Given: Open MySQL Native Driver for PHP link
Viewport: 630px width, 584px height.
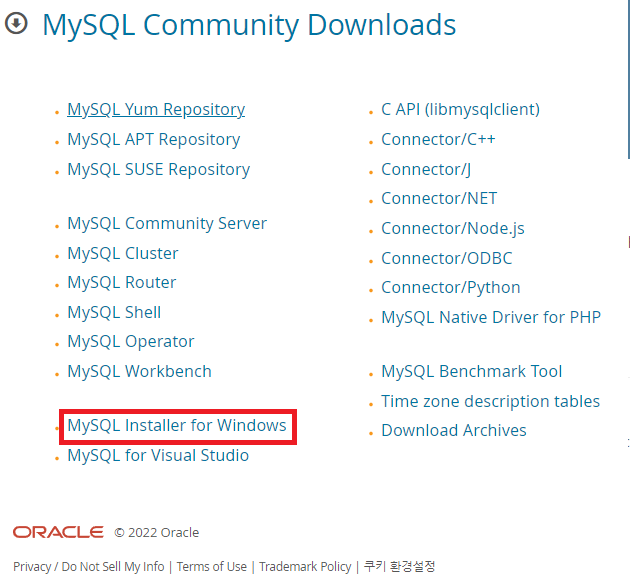Looking at the screenshot, I should coord(491,317).
